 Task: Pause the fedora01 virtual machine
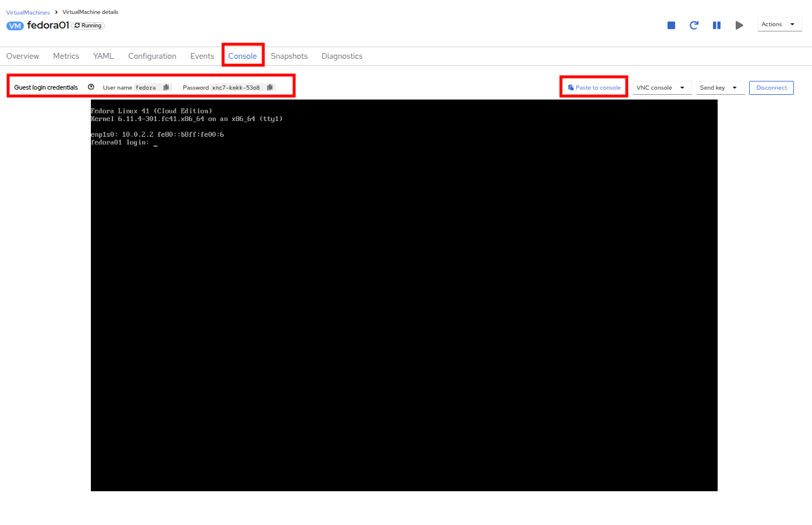(716, 25)
